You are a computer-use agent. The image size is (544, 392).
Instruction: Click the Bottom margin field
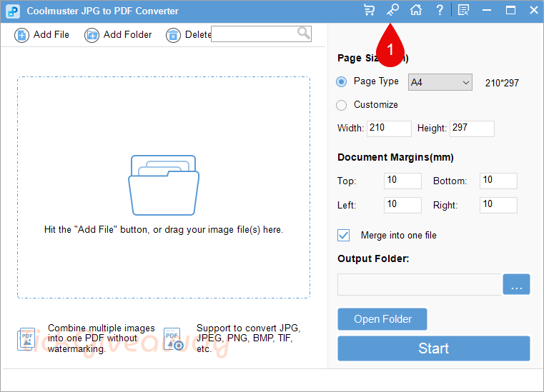[498, 181]
